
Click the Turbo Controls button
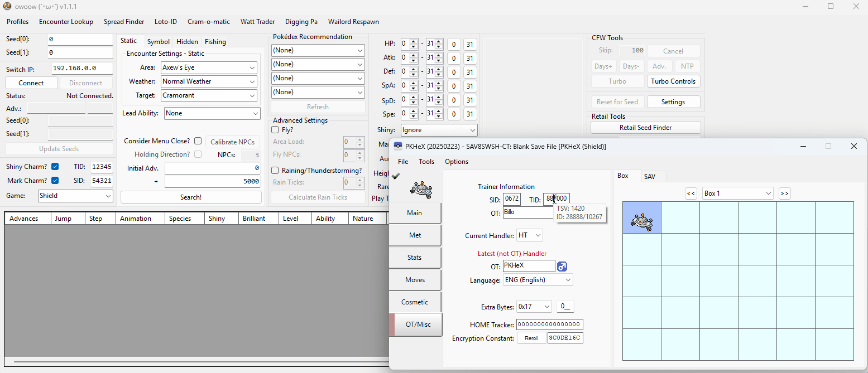[x=673, y=81]
